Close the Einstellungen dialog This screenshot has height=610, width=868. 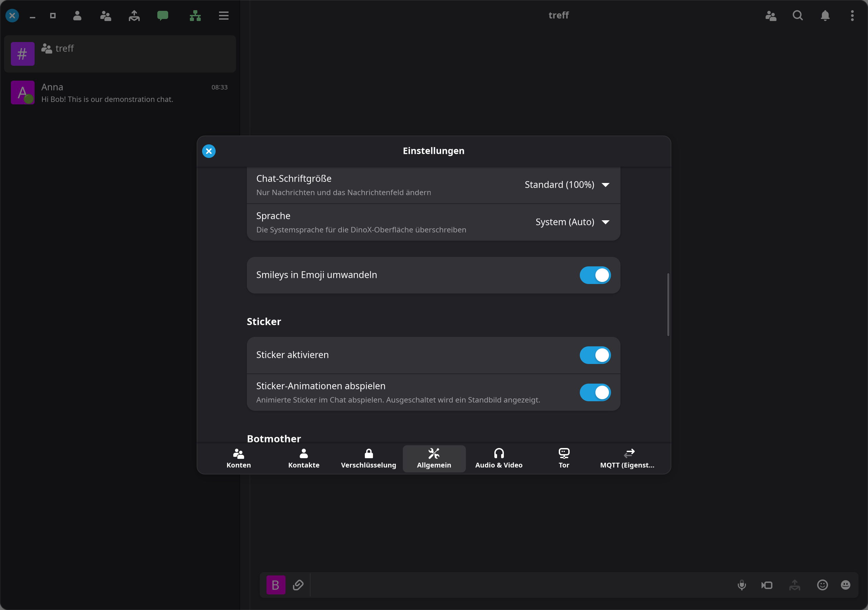[209, 151]
